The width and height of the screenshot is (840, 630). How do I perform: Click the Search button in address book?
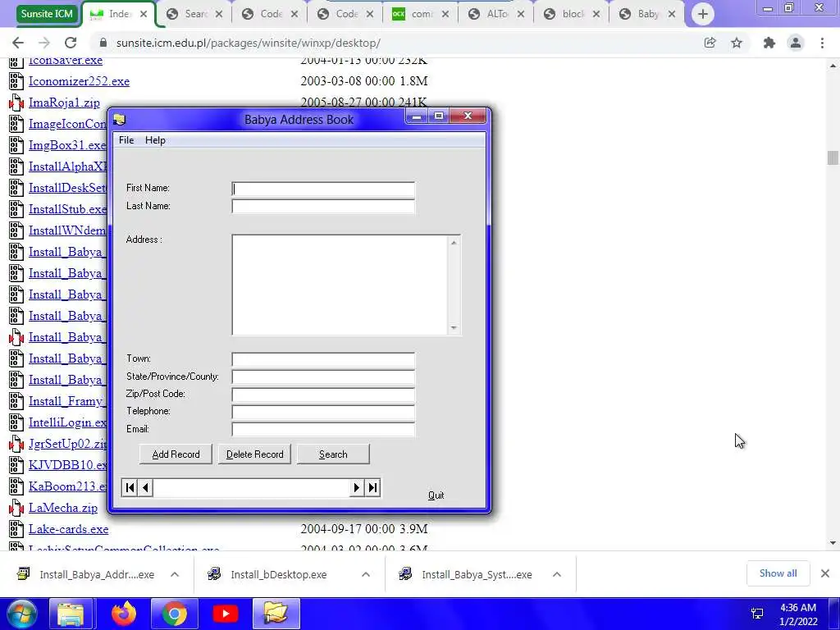333,454
